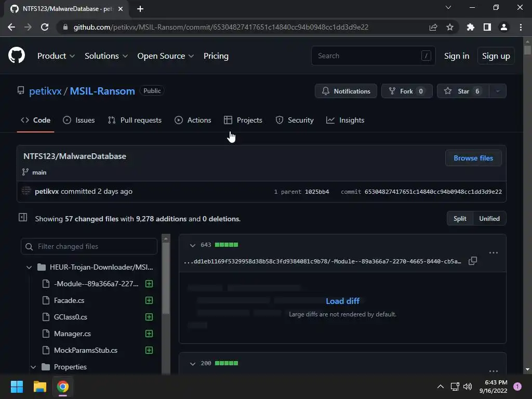The image size is (532, 399).
Task: Click the Notifications button
Action: [345, 91]
